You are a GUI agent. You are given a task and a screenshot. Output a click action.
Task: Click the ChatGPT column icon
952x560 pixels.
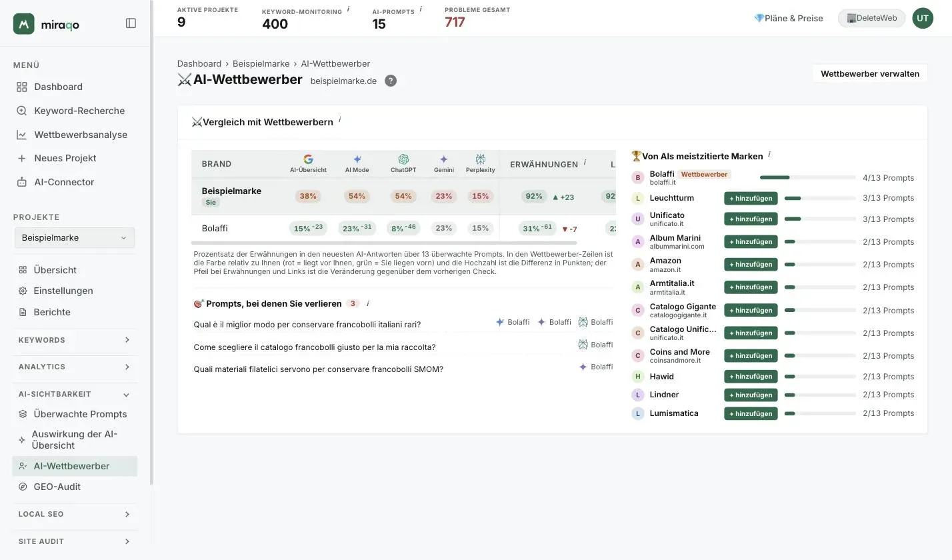click(403, 159)
